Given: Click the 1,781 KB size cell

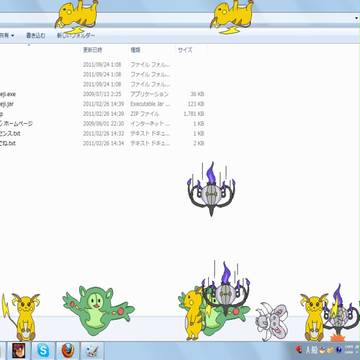Looking at the screenshot, I should pos(194,114).
